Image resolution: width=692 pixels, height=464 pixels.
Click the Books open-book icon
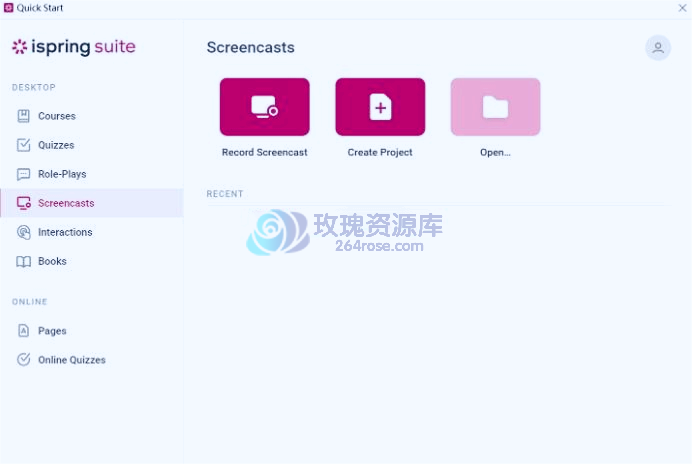click(23, 261)
